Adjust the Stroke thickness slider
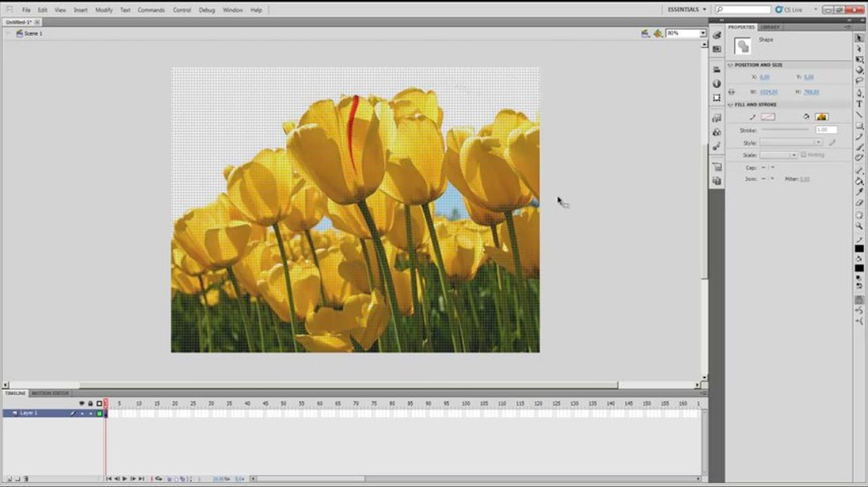The width and height of the screenshot is (868, 487). point(785,130)
